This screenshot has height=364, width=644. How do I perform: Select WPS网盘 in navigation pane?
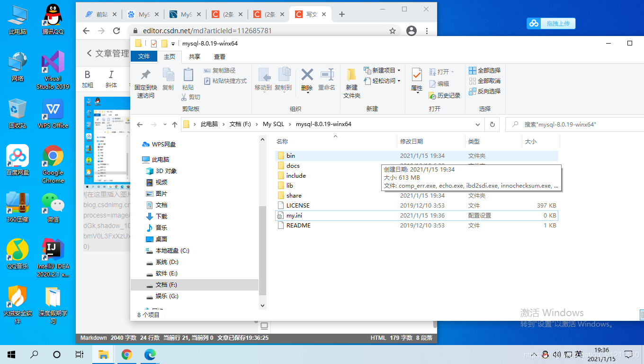pyautogui.click(x=164, y=145)
